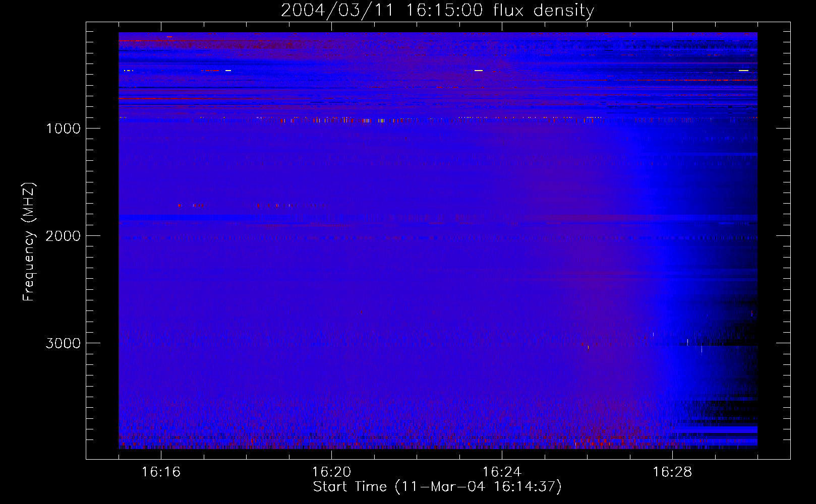This screenshot has width=816, height=504.
Task: Select the 'Frequency (MHZ)' y-axis label
Action: 29,242
